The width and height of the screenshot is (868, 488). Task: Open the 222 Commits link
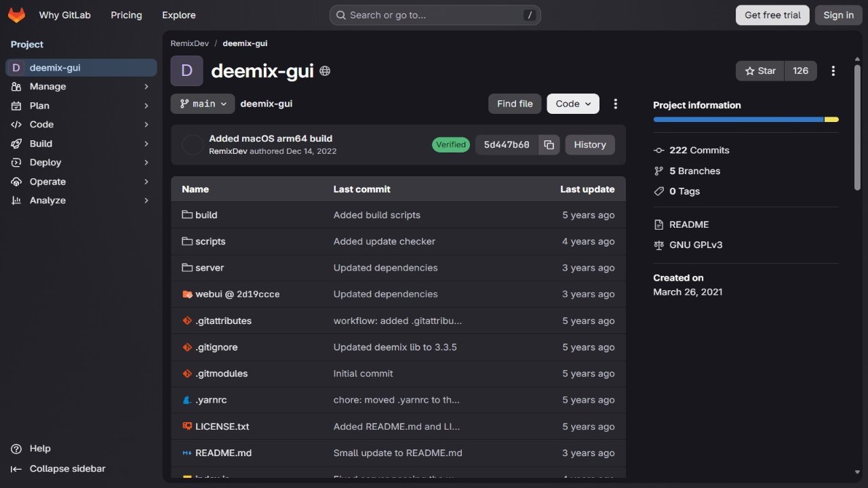coord(699,150)
